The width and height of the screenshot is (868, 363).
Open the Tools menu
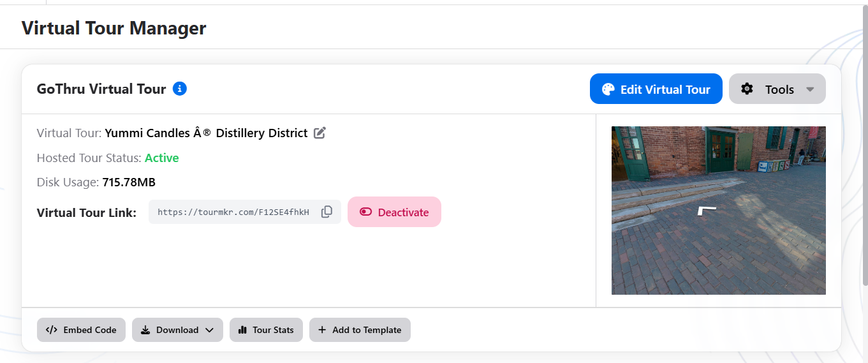777,89
